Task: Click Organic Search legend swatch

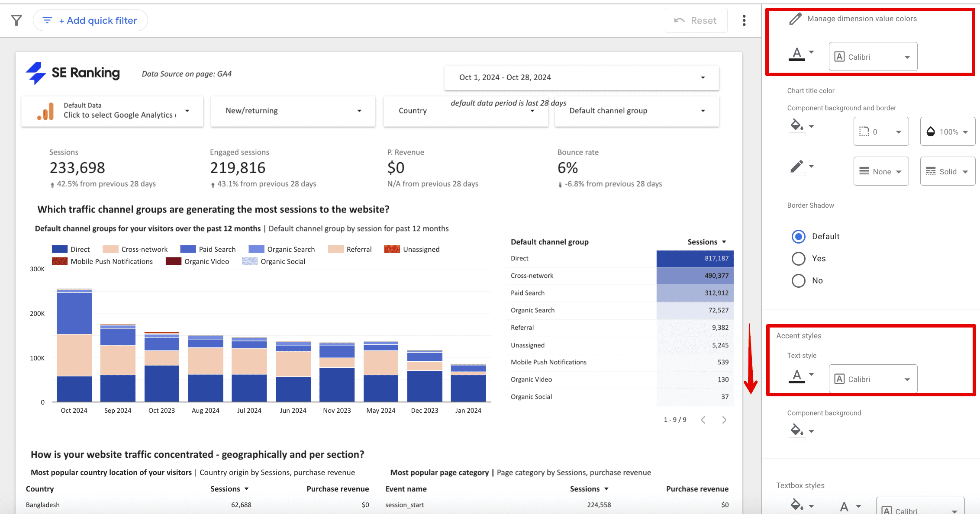Action: (256, 249)
